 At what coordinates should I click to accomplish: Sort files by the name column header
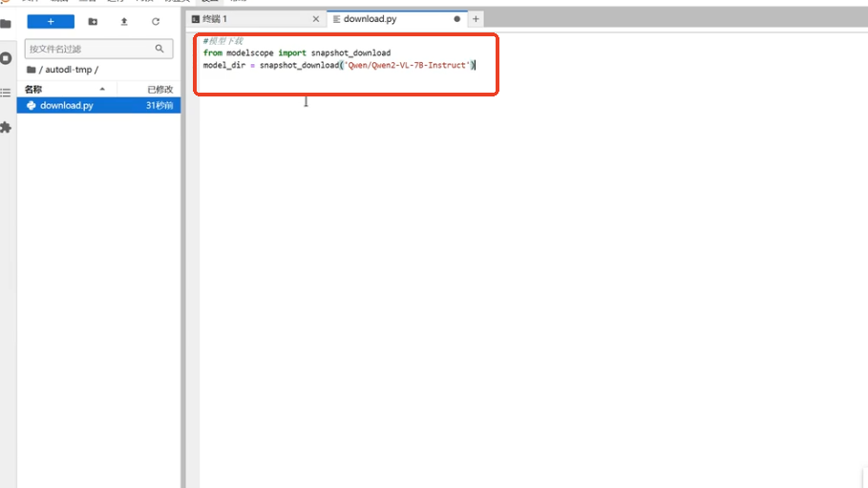[65, 89]
